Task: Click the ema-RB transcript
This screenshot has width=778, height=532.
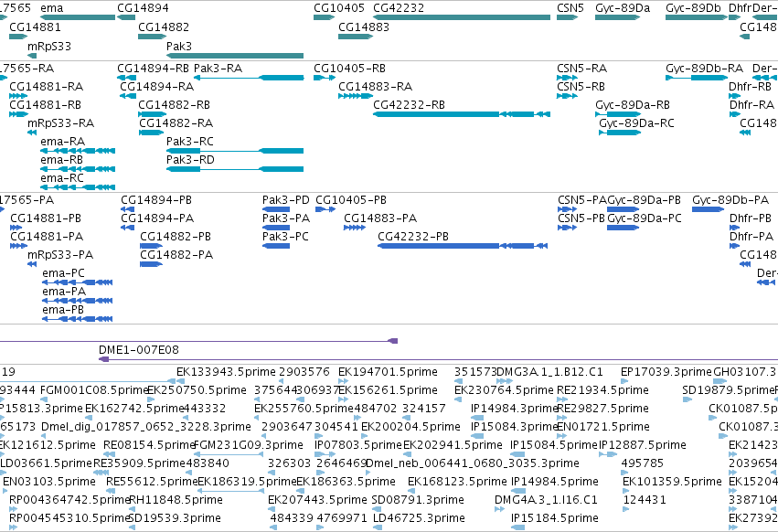Action: click(x=78, y=169)
